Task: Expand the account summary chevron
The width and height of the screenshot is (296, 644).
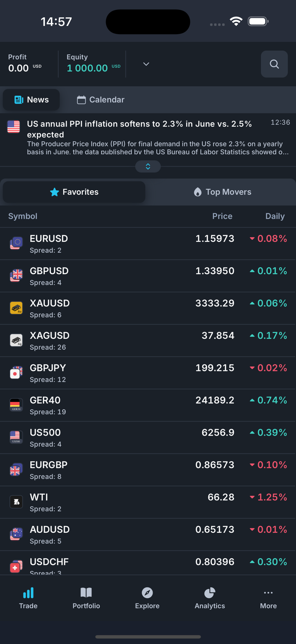Action: (146, 64)
